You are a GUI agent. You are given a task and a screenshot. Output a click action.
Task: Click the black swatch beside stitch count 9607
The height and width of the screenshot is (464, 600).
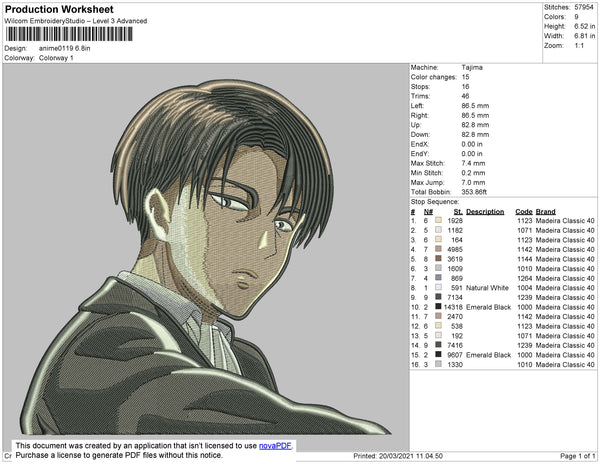coord(438,354)
